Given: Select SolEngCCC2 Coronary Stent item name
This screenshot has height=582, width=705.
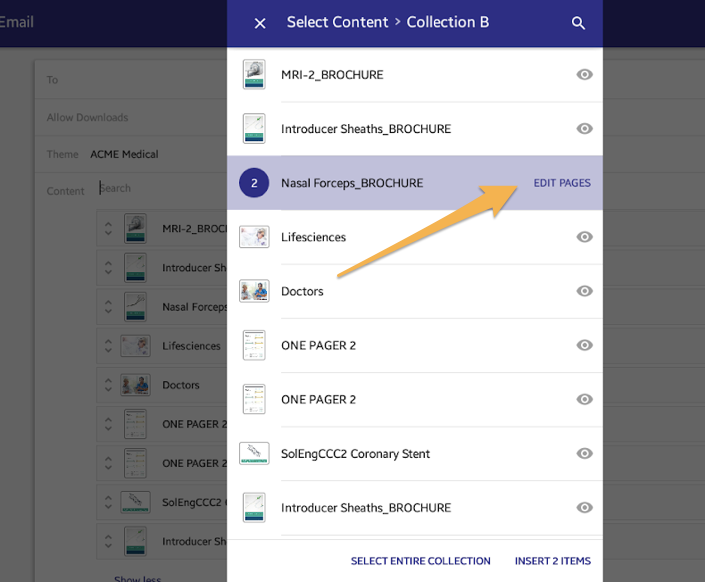Looking at the screenshot, I should click(x=355, y=454).
